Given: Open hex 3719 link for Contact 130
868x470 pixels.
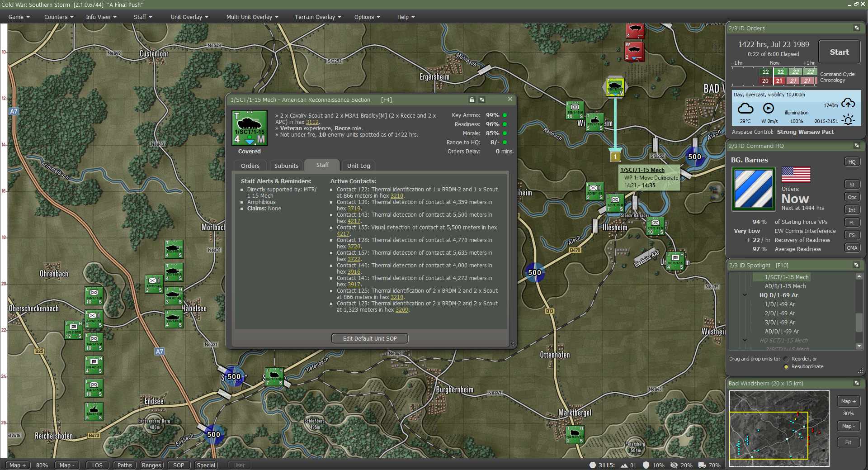Looking at the screenshot, I should pos(354,209).
